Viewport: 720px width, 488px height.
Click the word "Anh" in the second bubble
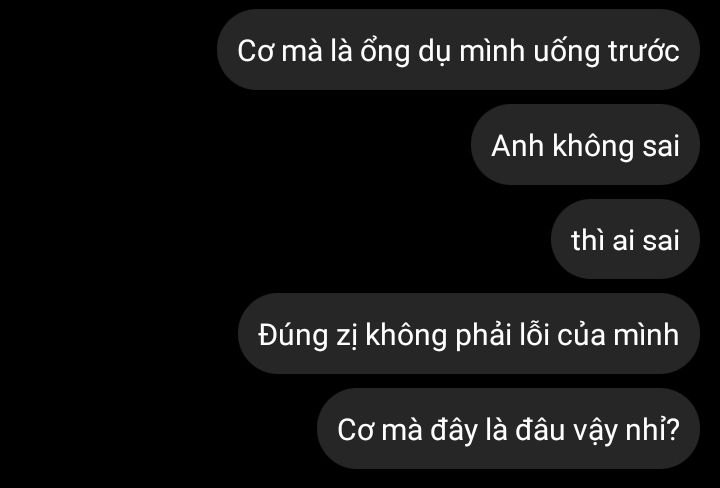tap(517, 146)
